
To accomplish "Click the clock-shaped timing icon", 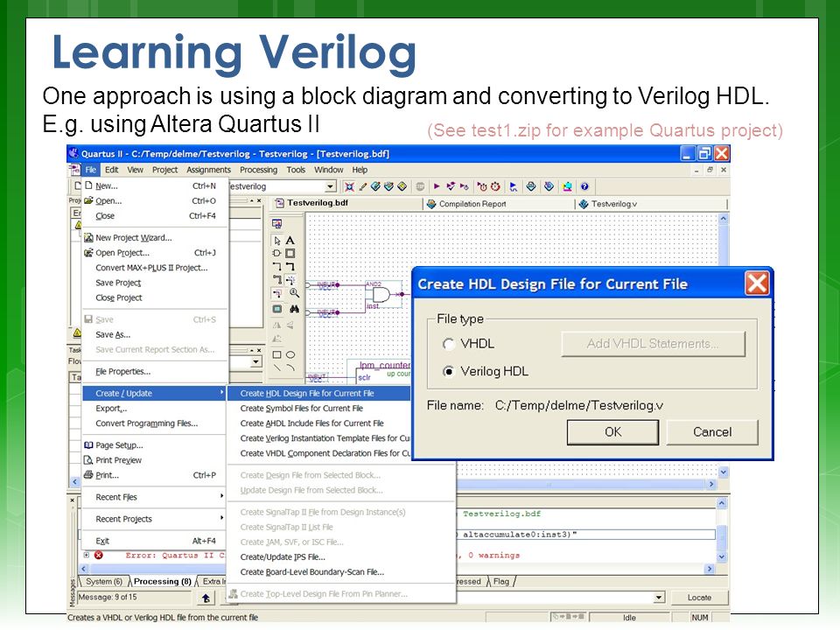I will click(x=495, y=186).
